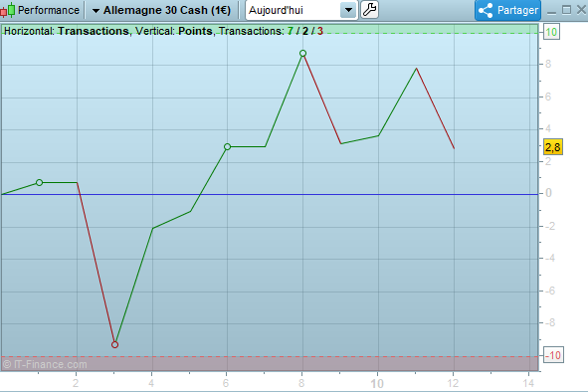Expand the Aujourd'hui period dropdown arrow

click(x=348, y=10)
